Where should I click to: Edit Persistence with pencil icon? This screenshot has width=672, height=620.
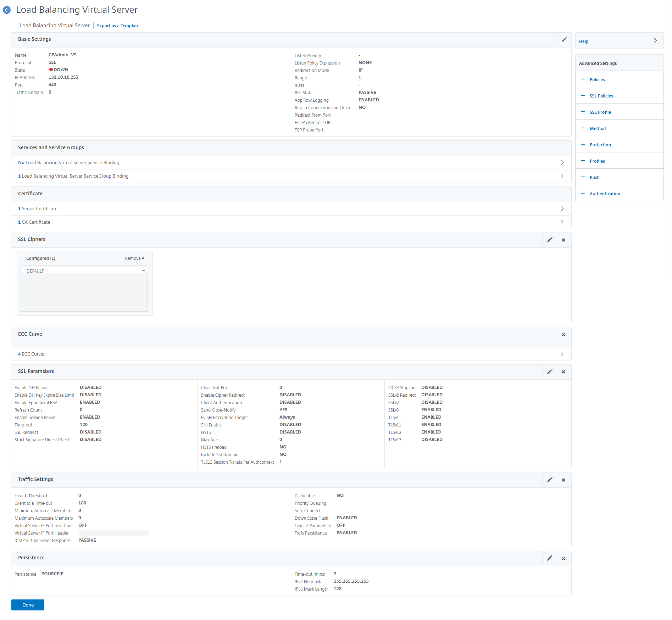tap(549, 558)
